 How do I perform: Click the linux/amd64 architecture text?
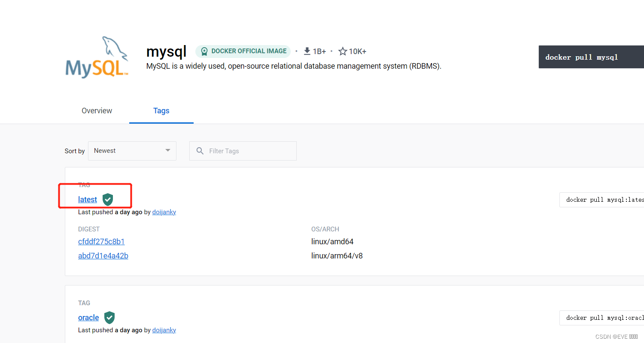332,242
